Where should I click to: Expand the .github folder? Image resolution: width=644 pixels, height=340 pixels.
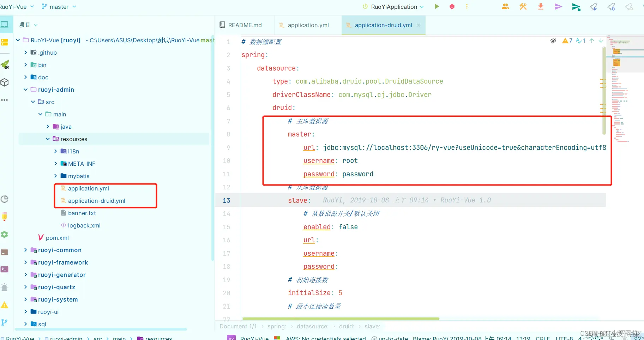(x=25, y=53)
